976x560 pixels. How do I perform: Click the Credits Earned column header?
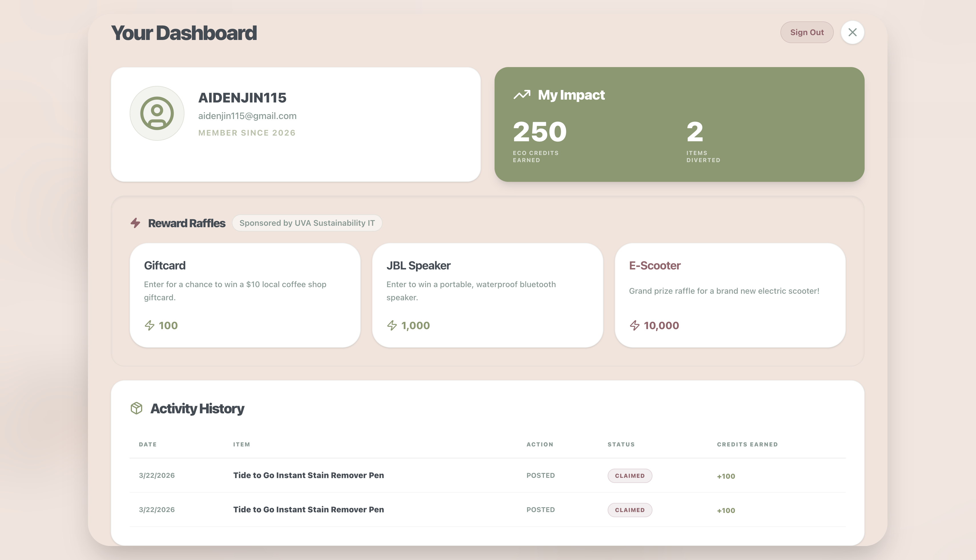click(x=747, y=444)
